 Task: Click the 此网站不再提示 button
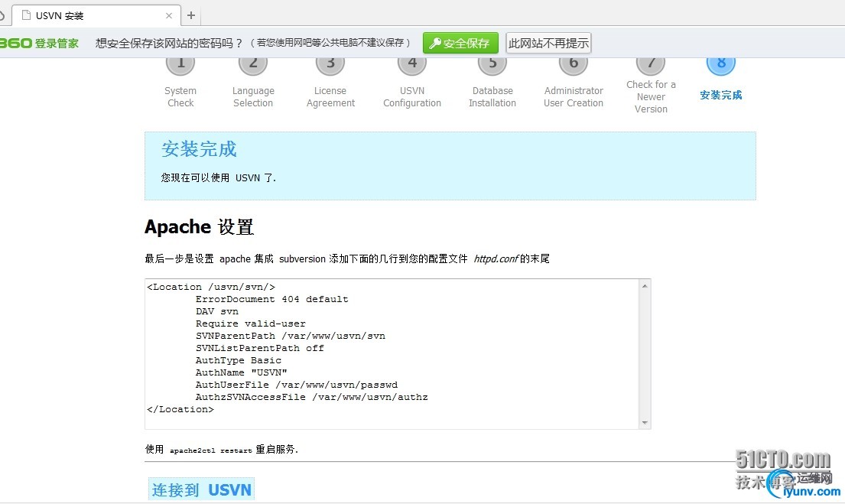pos(548,43)
